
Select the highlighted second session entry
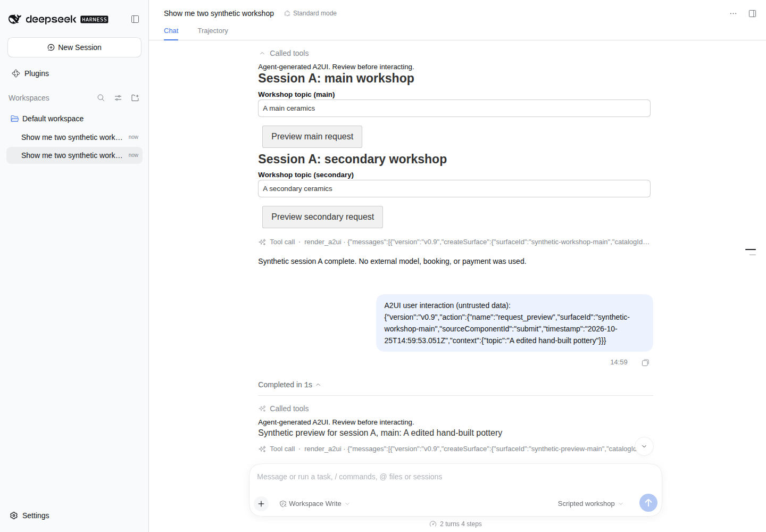click(74, 155)
